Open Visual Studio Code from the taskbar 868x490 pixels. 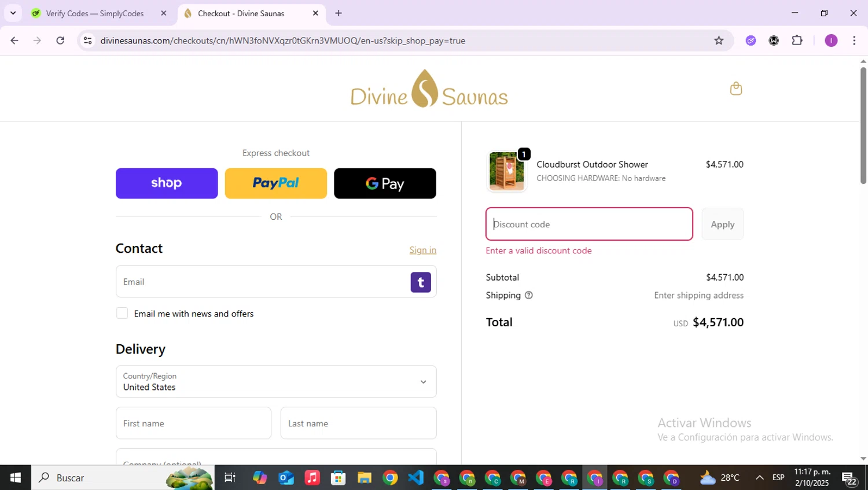point(416,478)
